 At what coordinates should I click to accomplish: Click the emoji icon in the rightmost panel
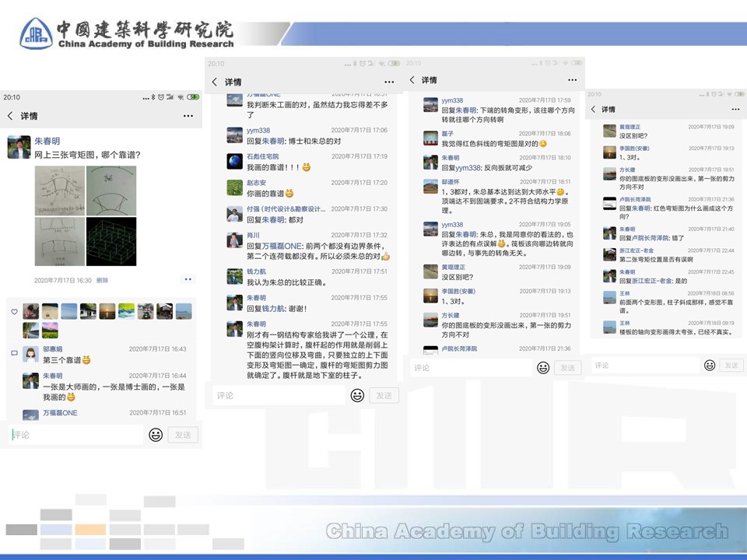point(710,365)
